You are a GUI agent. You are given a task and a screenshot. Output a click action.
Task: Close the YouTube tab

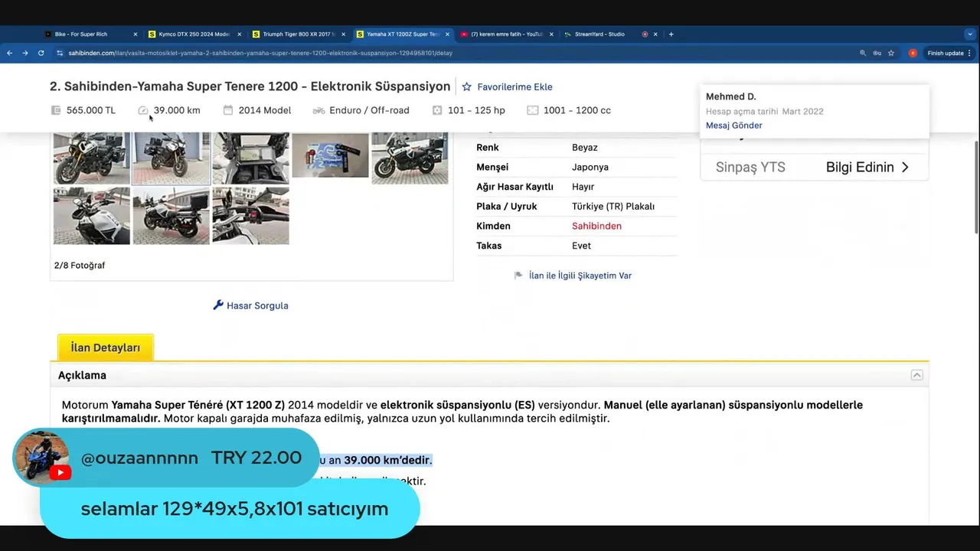point(551,34)
